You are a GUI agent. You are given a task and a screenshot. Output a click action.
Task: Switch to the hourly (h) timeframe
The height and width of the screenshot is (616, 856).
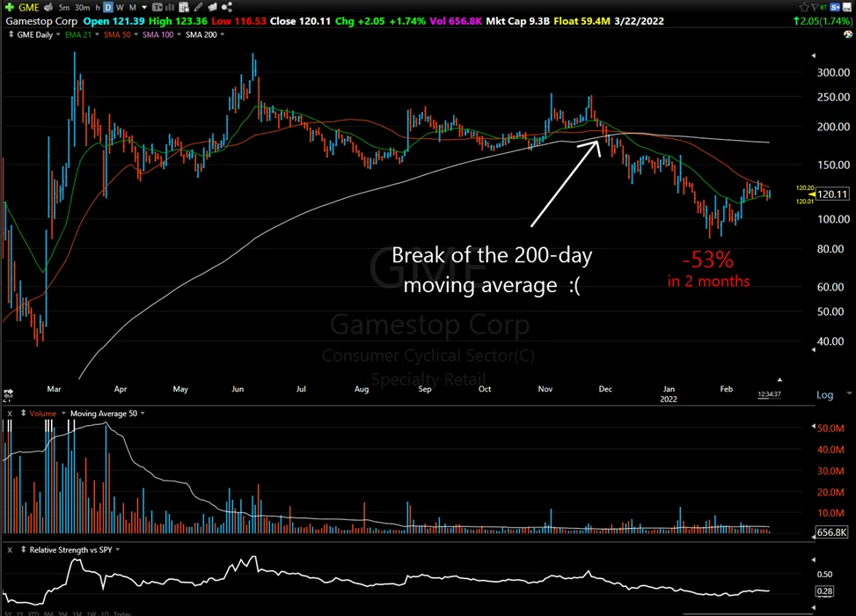point(98,8)
